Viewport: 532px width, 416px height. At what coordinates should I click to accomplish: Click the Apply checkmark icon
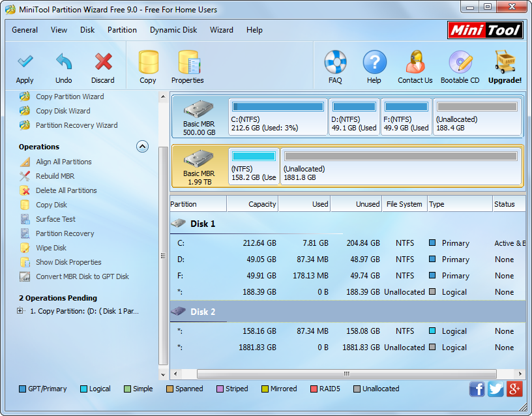(25, 62)
